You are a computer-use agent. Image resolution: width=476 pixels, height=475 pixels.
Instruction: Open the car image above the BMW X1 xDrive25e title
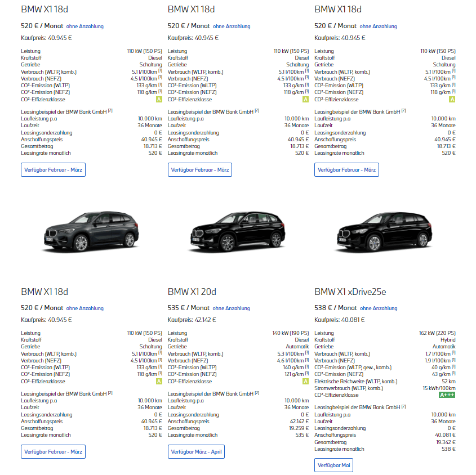[385, 231]
